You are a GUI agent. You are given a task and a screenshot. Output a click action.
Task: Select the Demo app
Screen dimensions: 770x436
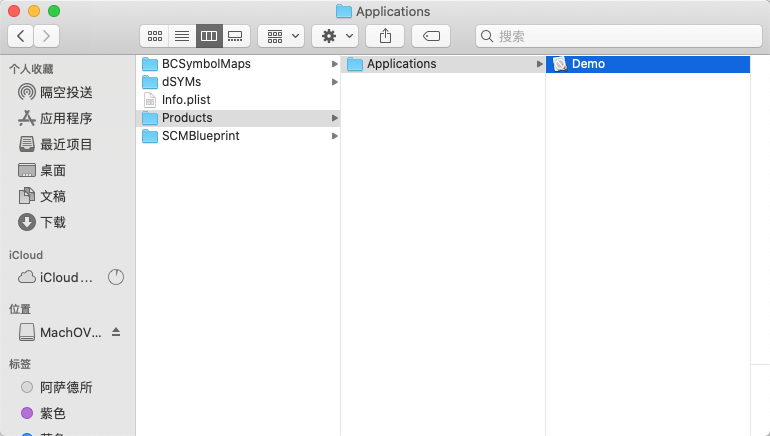[648, 64]
